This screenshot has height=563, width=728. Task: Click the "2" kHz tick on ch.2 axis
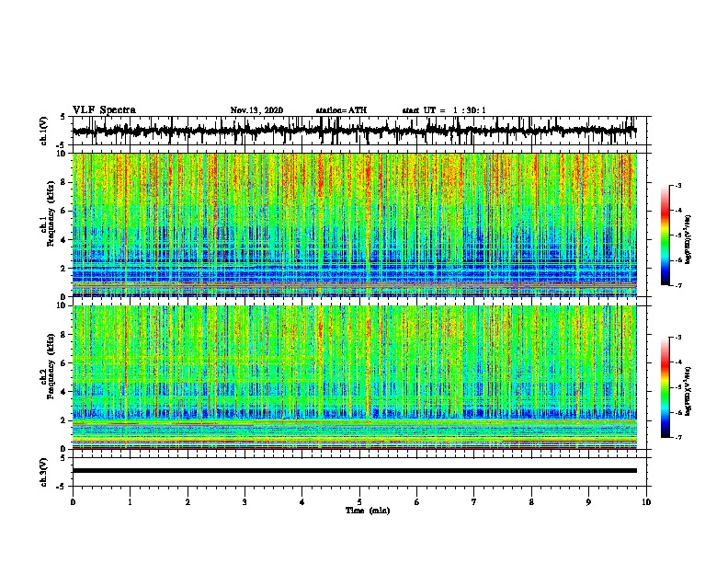coord(63,419)
